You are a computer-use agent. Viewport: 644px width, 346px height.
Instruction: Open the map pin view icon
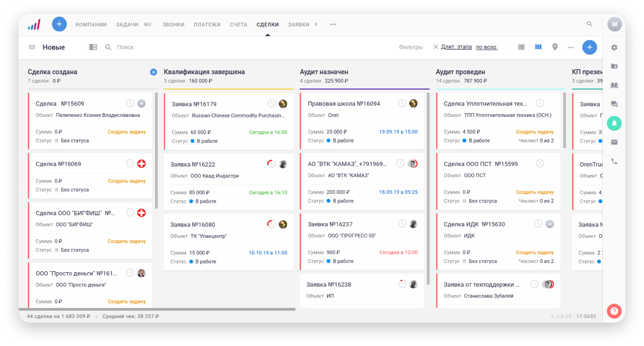pyautogui.click(x=555, y=47)
